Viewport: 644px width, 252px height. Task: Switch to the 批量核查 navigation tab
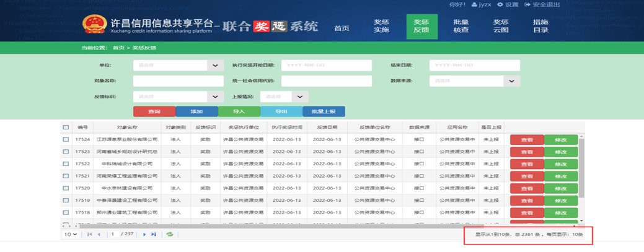point(461,26)
